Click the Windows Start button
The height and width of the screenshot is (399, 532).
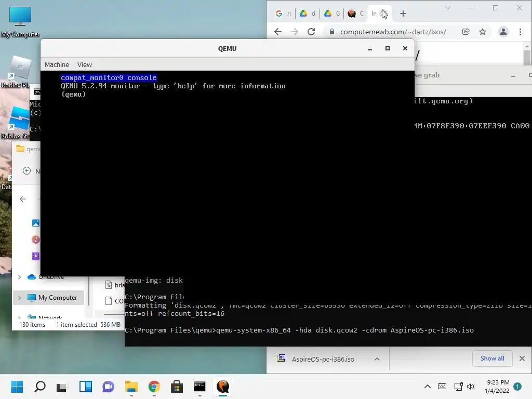pyautogui.click(x=17, y=387)
